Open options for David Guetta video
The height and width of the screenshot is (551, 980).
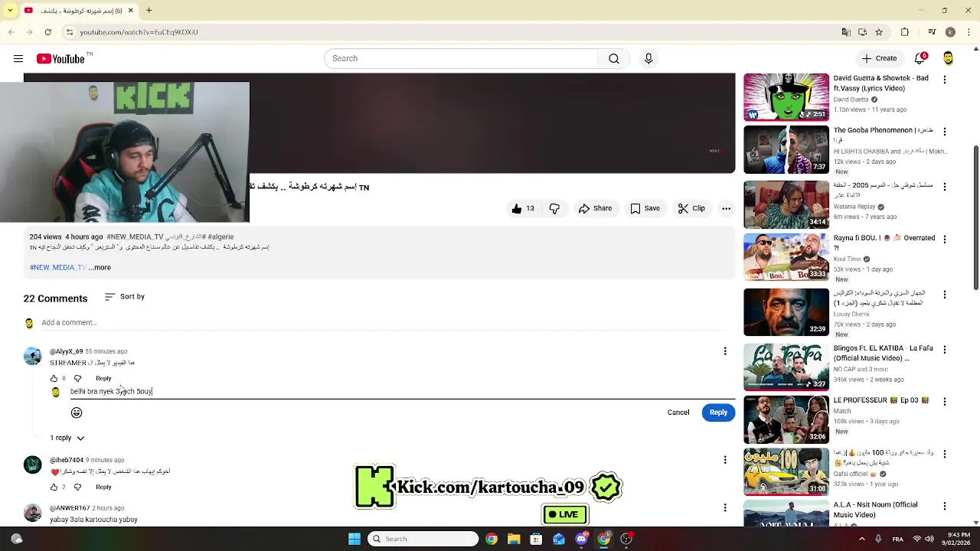(x=945, y=80)
